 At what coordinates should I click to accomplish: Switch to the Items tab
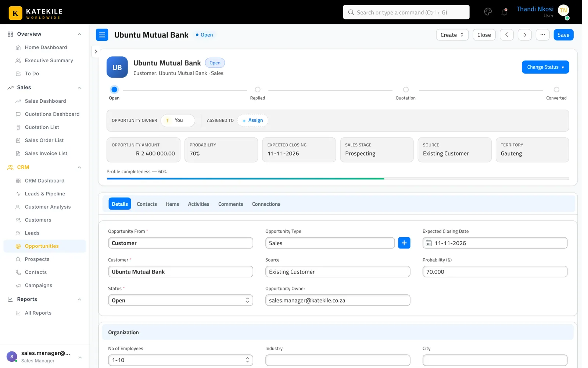[x=172, y=204]
